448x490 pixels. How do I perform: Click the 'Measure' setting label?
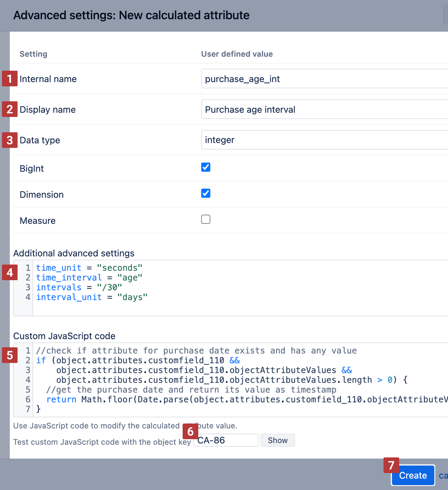pos(38,221)
